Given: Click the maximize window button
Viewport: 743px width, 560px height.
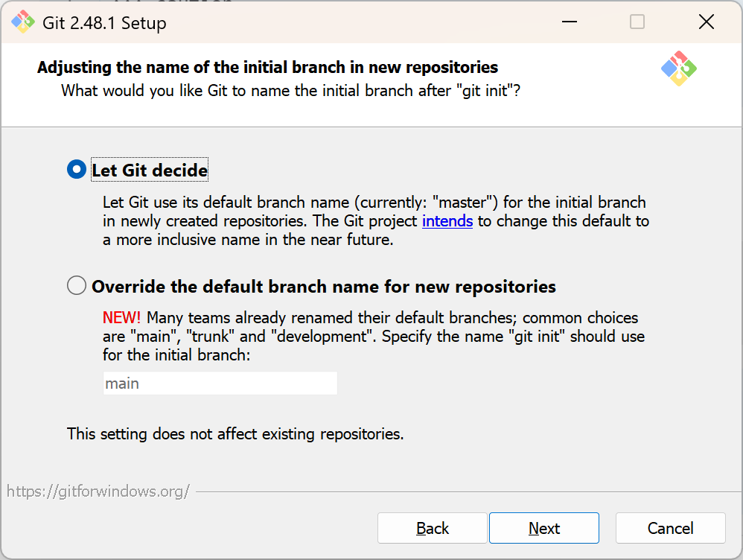Looking at the screenshot, I should click(637, 22).
